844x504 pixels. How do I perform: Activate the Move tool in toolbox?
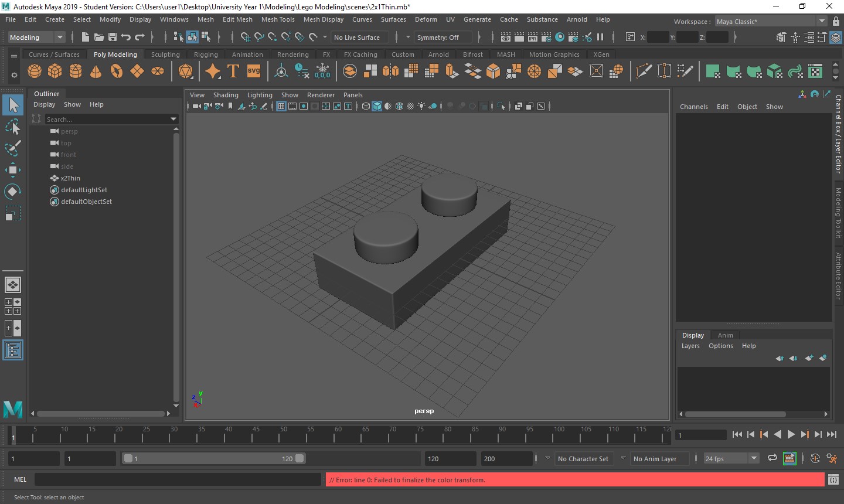tap(13, 171)
